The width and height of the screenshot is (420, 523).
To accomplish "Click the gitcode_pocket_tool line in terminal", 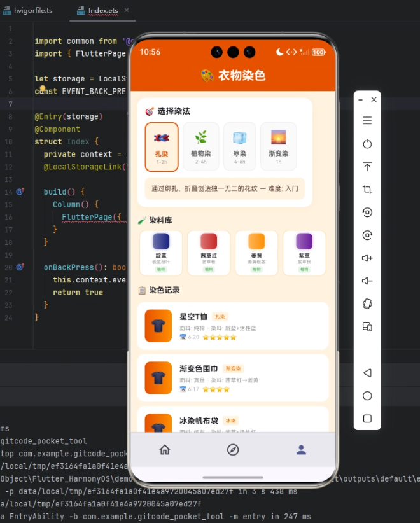I will click(x=43, y=441).
